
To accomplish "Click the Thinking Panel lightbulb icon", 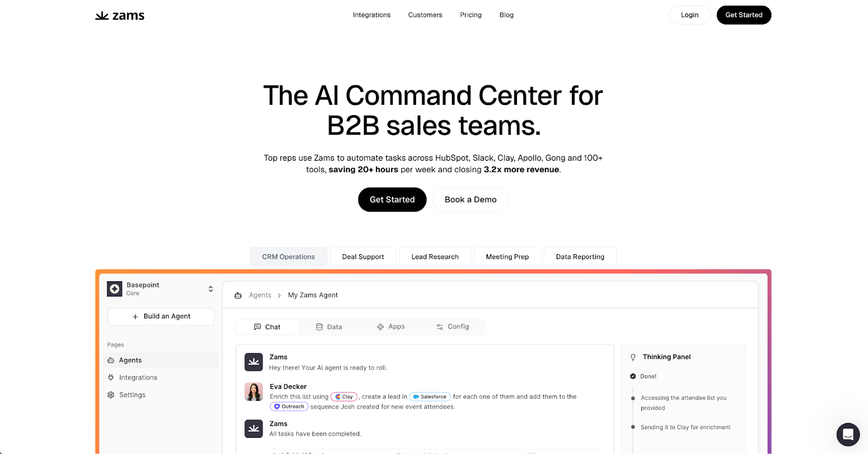I will click(633, 357).
